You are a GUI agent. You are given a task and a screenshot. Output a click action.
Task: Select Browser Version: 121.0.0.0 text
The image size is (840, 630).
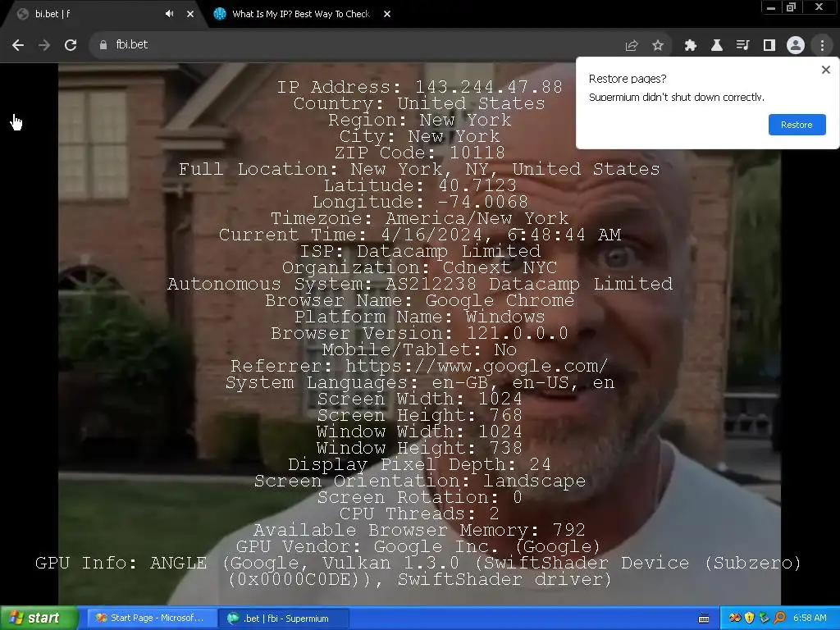click(419, 333)
